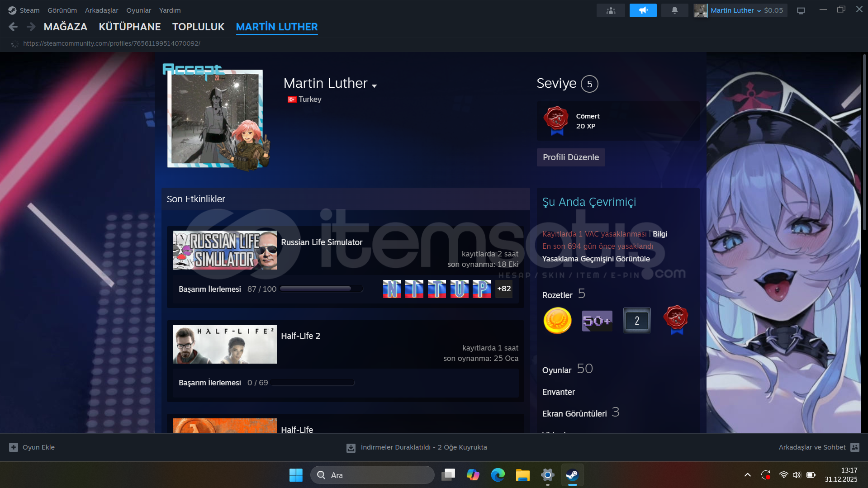The width and height of the screenshot is (868, 488).
Task: Open the Half-Life 2 title link
Action: (301, 336)
